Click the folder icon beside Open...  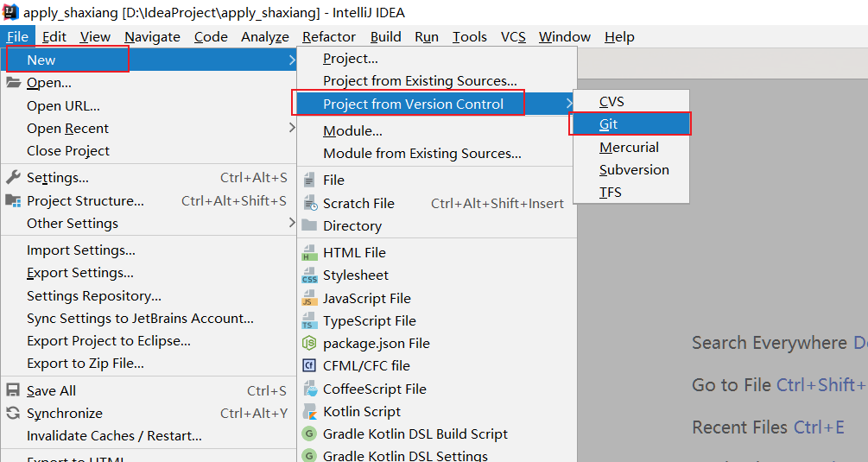pos(13,82)
